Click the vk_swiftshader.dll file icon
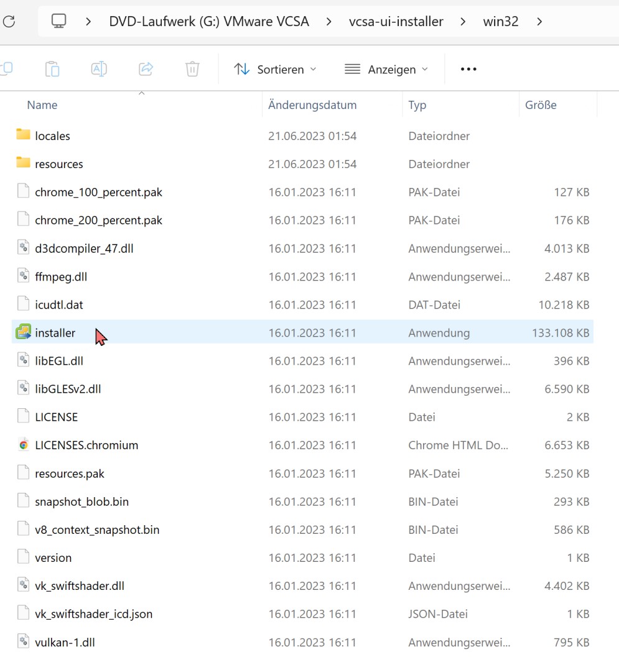This screenshot has height=672, width=619. [24, 586]
